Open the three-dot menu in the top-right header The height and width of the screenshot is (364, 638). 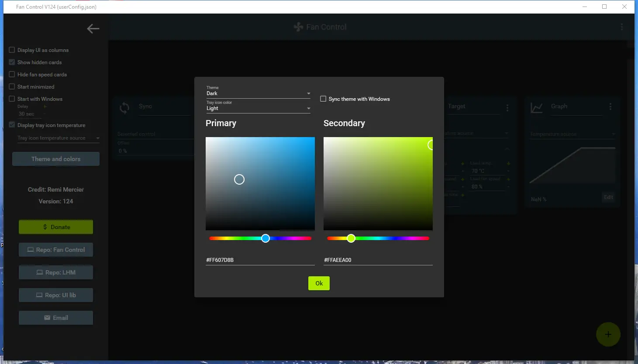pyautogui.click(x=622, y=27)
